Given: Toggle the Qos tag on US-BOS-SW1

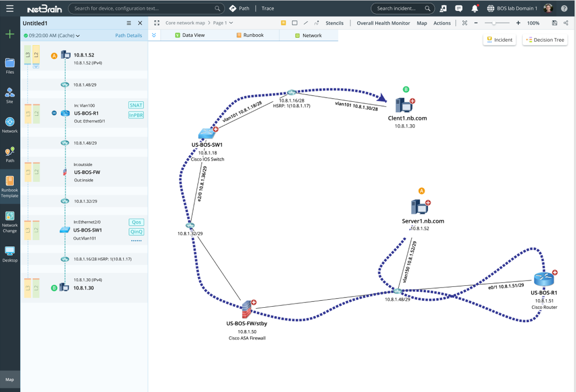Looking at the screenshot, I should tap(136, 222).
